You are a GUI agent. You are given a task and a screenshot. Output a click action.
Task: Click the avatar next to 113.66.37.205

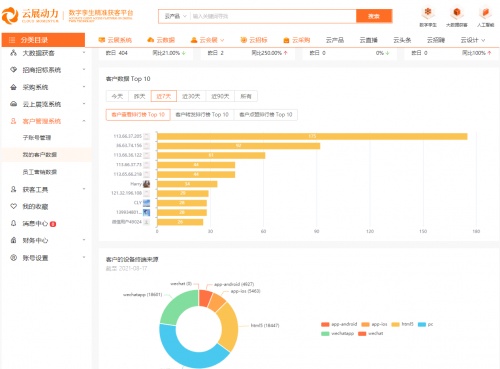(x=146, y=136)
